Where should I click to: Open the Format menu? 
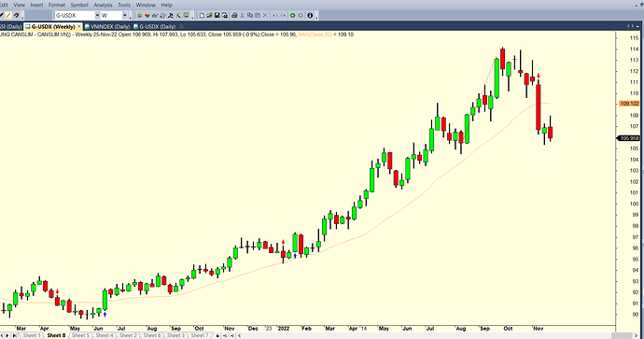pyautogui.click(x=57, y=5)
